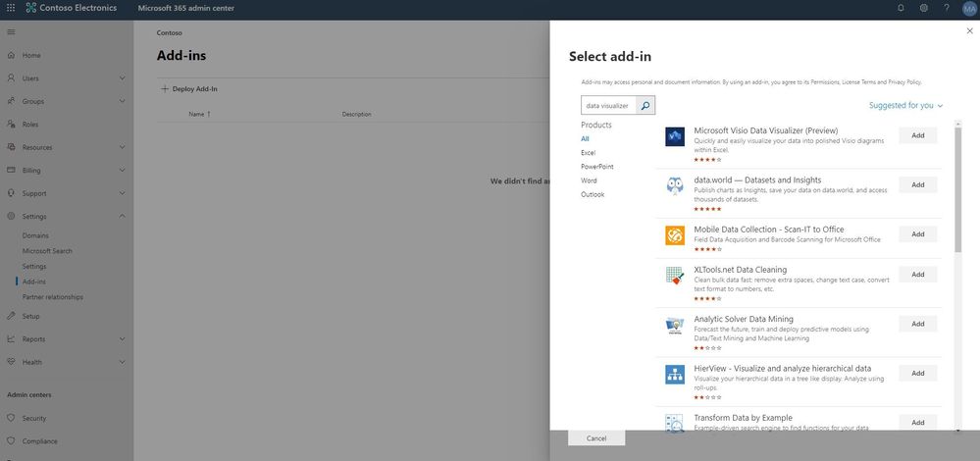Image resolution: width=980 pixels, height=461 pixels.
Task: Click the Support headset icon
Action: coord(11,193)
